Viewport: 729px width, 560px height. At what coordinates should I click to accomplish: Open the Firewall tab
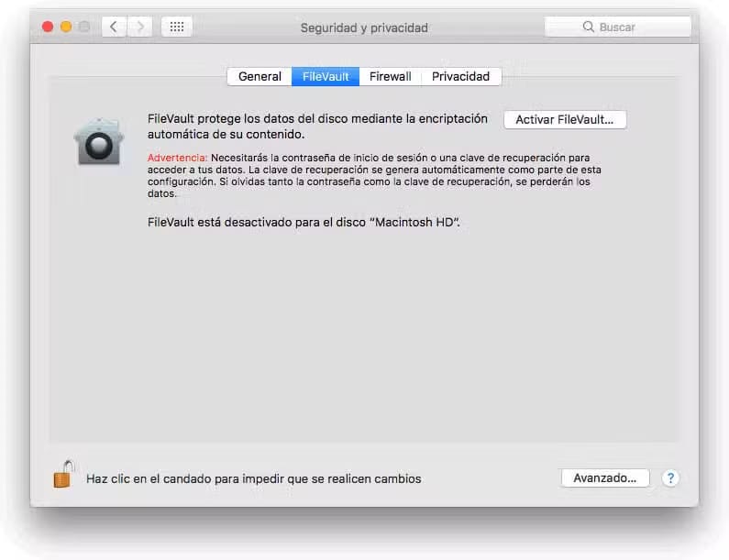pos(390,77)
